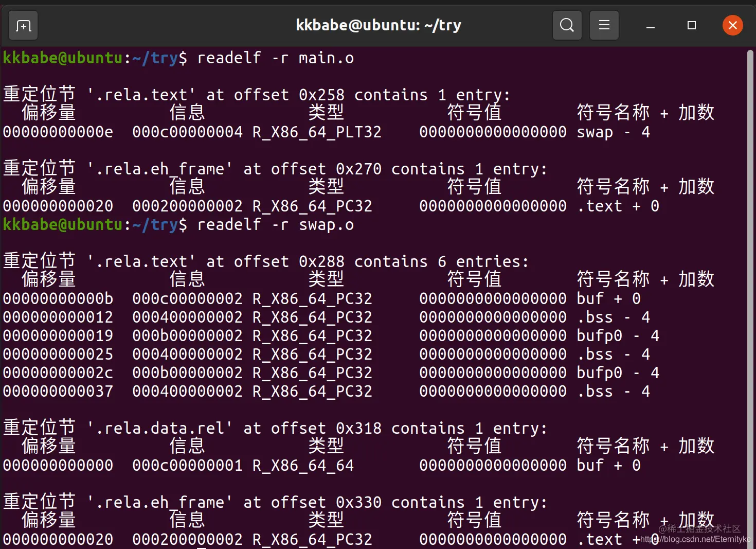
Task: Click the green kkbabe@ubuntu prompt text
Action: (63, 58)
